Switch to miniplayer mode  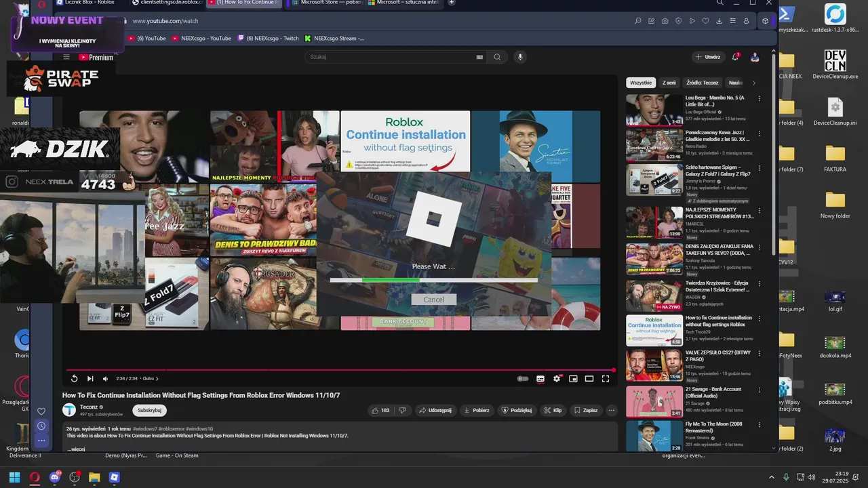coord(573,378)
